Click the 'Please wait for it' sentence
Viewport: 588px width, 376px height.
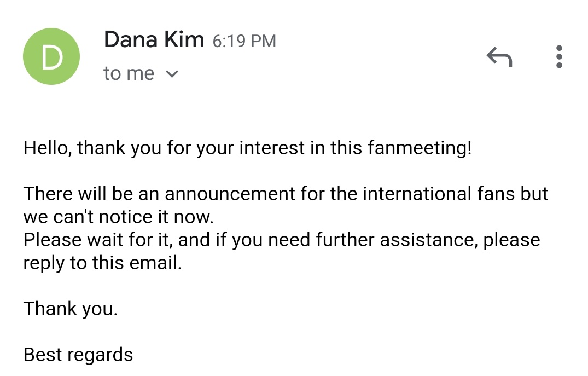tap(282, 240)
